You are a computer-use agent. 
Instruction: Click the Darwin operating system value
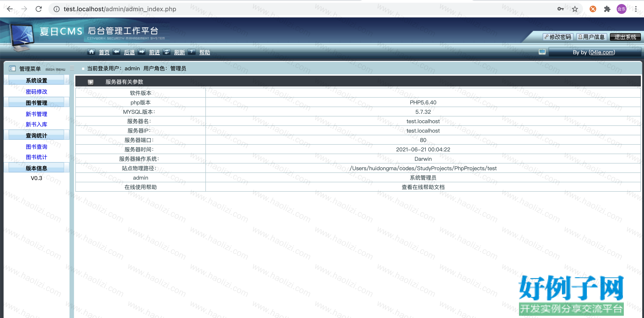click(x=423, y=159)
